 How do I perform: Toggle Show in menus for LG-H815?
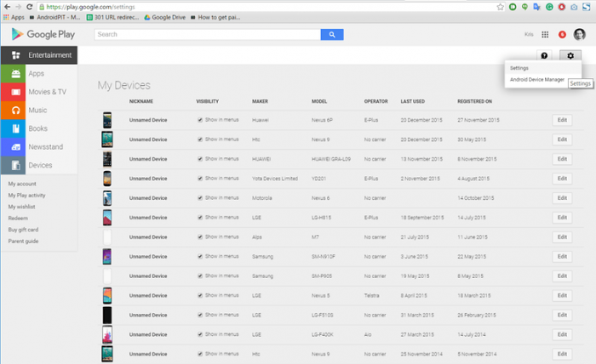200,218
